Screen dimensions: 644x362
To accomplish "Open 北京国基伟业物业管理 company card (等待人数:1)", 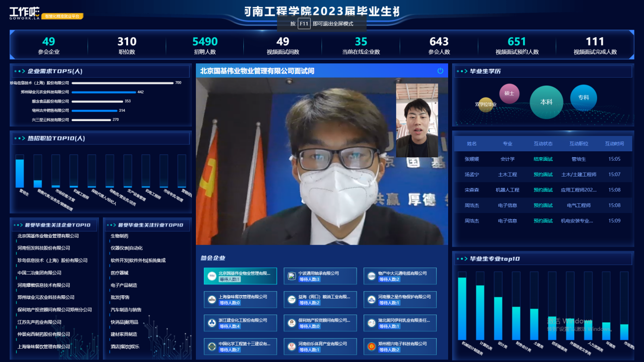I will [x=240, y=276].
